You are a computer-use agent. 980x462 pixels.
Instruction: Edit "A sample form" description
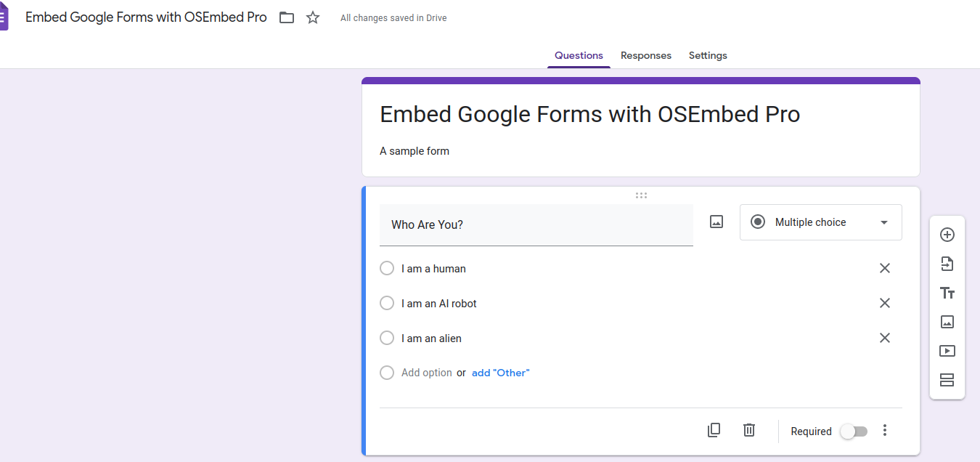coord(415,151)
